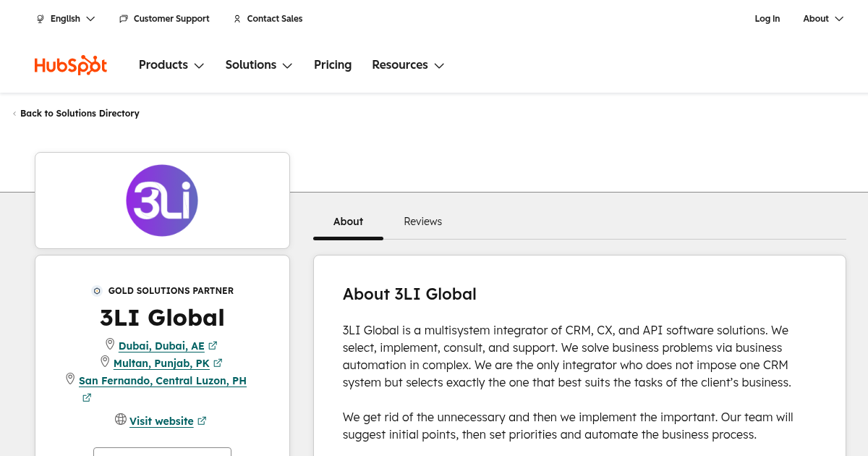The image size is (868, 456).
Task: Select the About tab
Action: [x=348, y=221]
